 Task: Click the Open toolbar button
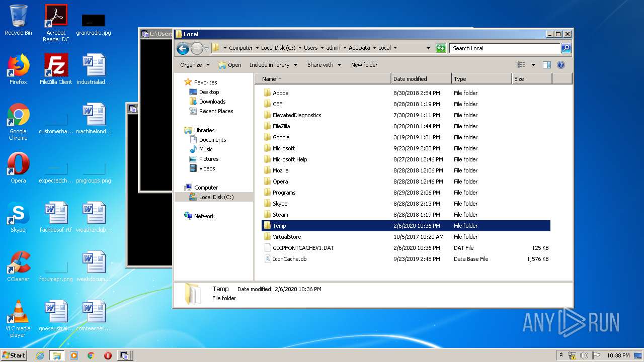click(230, 65)
